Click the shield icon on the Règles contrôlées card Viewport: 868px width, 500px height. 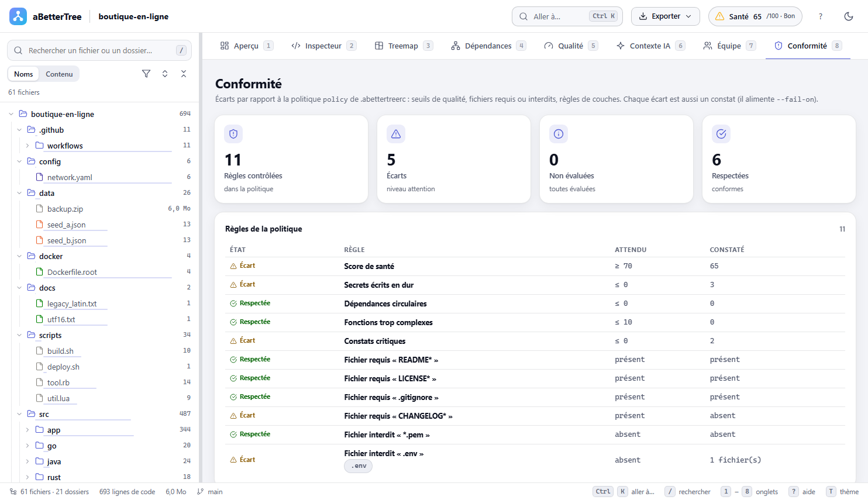(233, 134)
